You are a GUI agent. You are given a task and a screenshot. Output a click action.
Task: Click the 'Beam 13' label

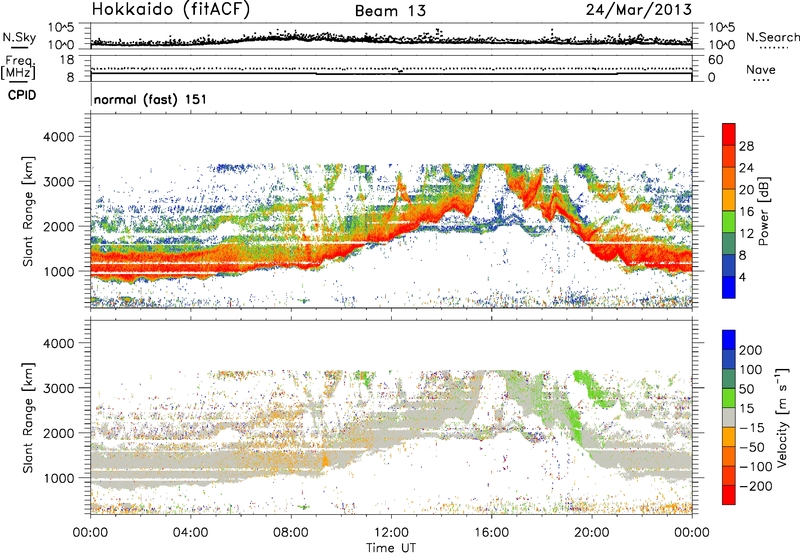[x=390, y=11]
